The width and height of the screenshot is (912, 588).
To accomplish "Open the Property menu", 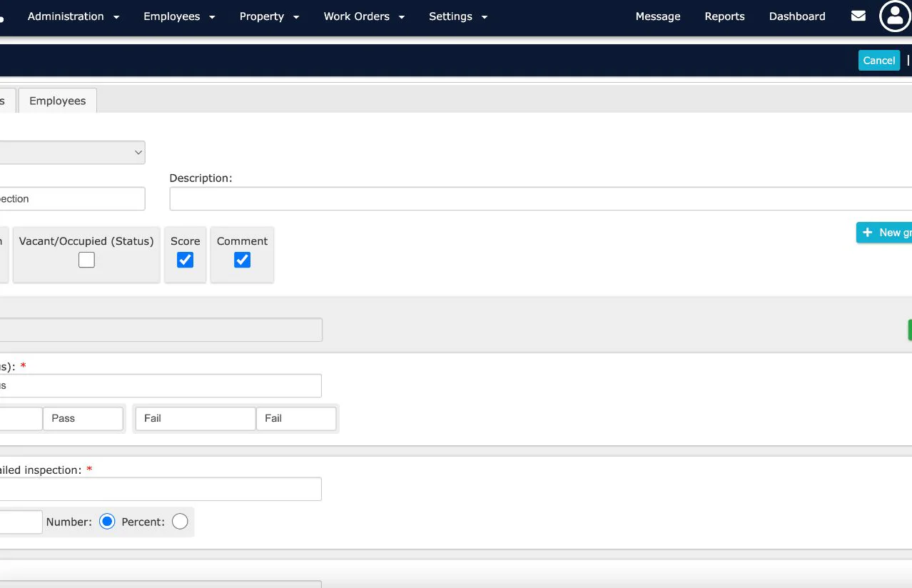I will click(x=269, y=16).
